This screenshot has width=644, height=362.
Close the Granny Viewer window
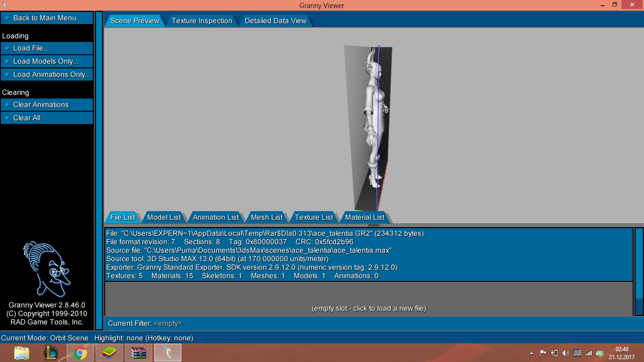pyautogui.click(x=632, y=5)
